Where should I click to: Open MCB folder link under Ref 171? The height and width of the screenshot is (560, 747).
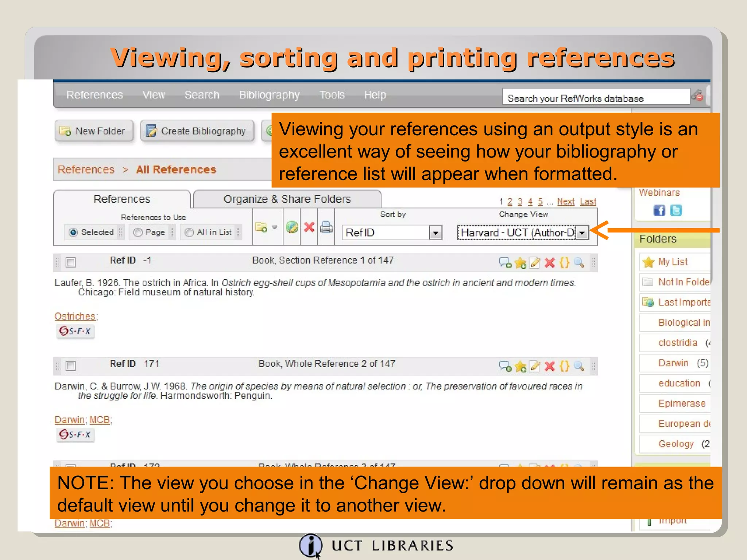[x=100, y=420]
